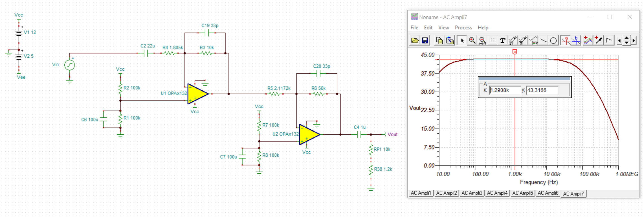Click the cursor A readout title bar
The height and width of the screenshot is (218, 644).
click(524, 79)
